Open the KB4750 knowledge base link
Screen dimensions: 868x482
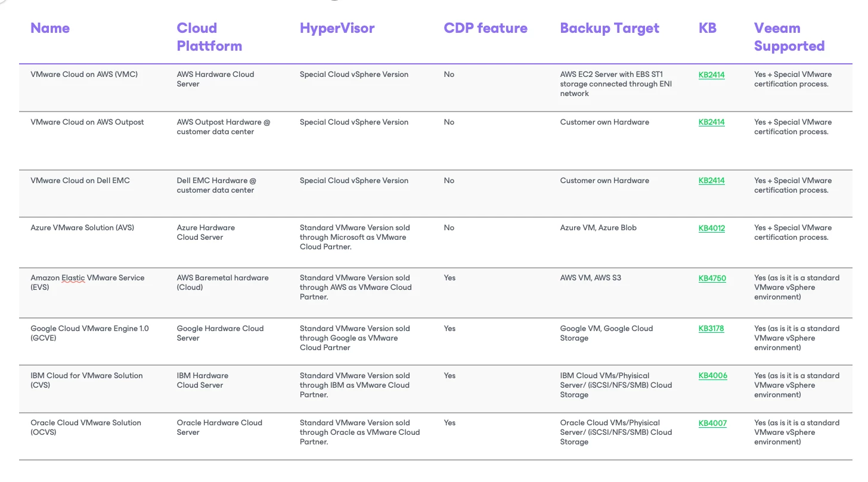[712, 278]
